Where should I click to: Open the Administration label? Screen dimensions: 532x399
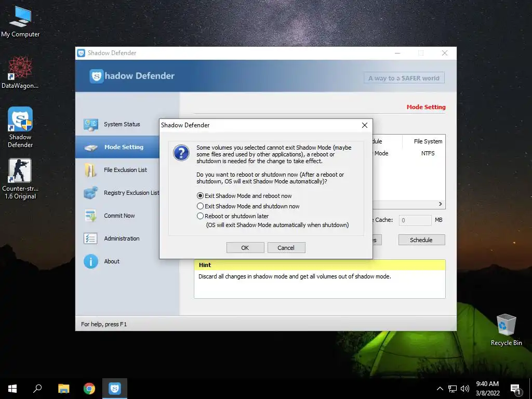(x=122, y=238)
